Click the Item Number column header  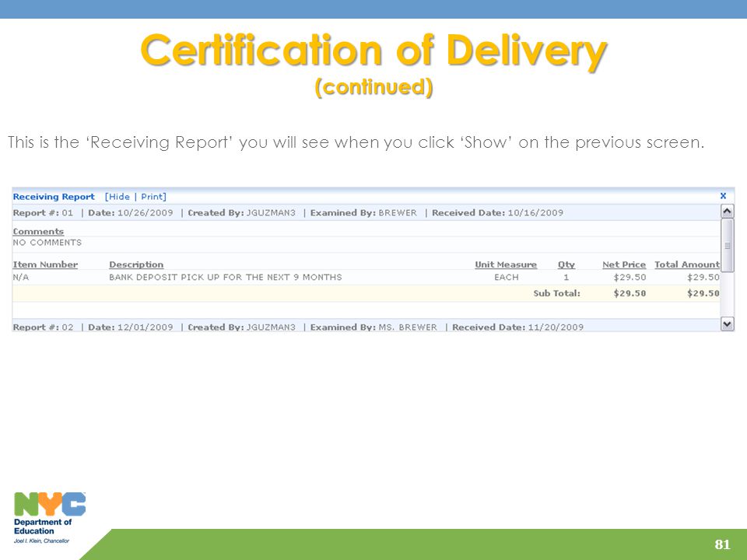coord(45,264)
